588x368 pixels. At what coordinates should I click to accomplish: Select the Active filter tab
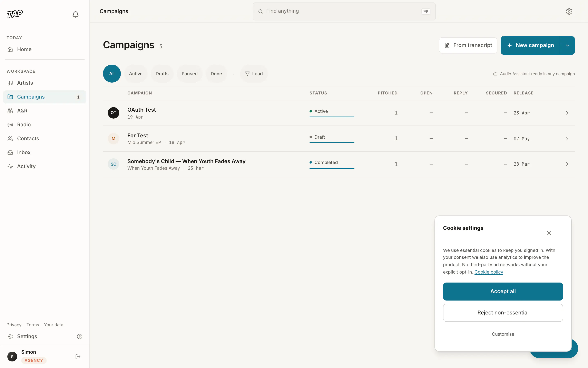(136, 74)
